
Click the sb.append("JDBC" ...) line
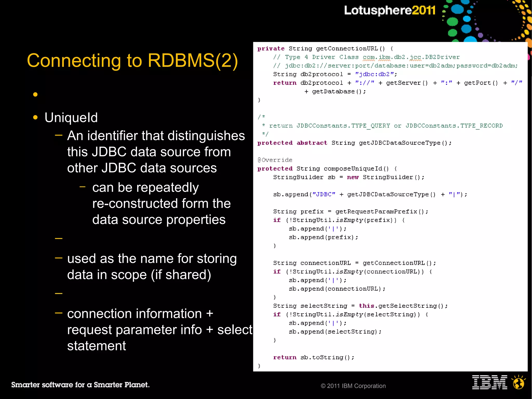tap(370, 194)
